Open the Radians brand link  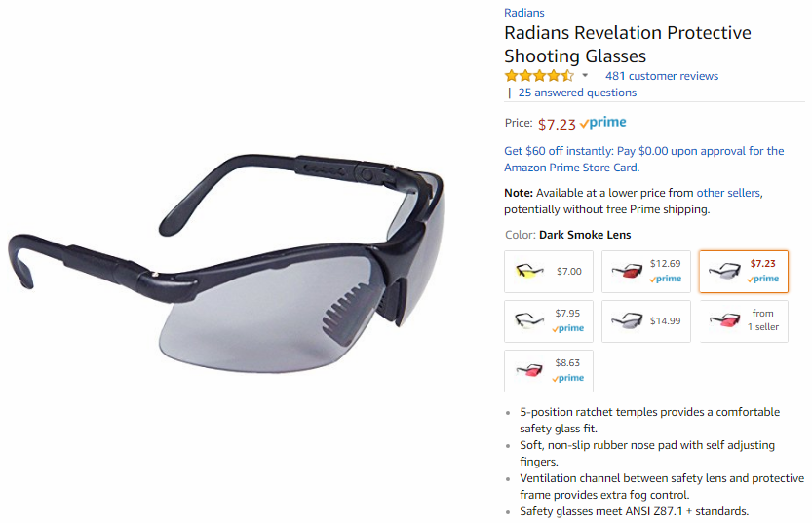524,13
